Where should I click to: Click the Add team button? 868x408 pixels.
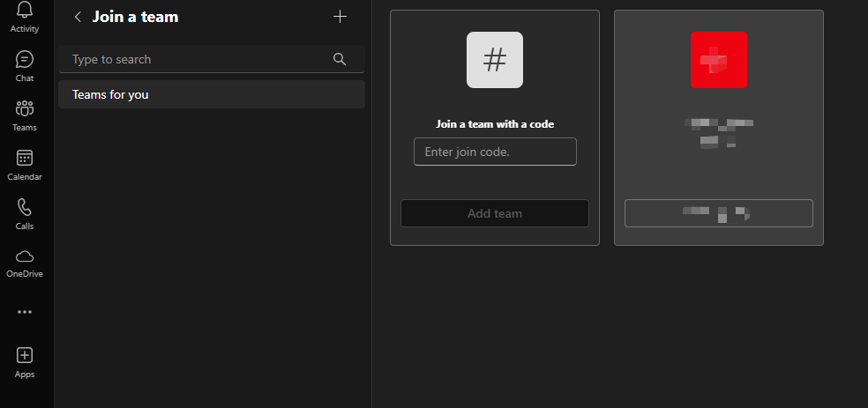[495, 213]
